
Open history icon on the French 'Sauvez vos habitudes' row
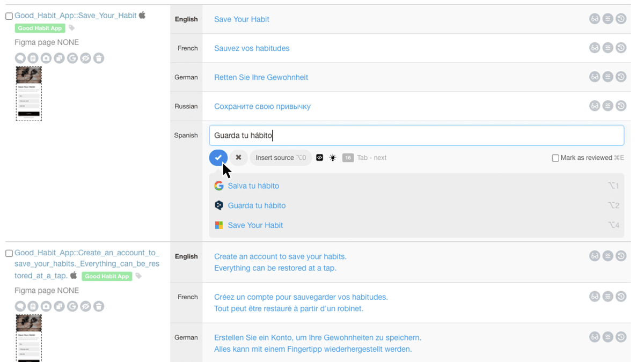(x=621, y=48)
